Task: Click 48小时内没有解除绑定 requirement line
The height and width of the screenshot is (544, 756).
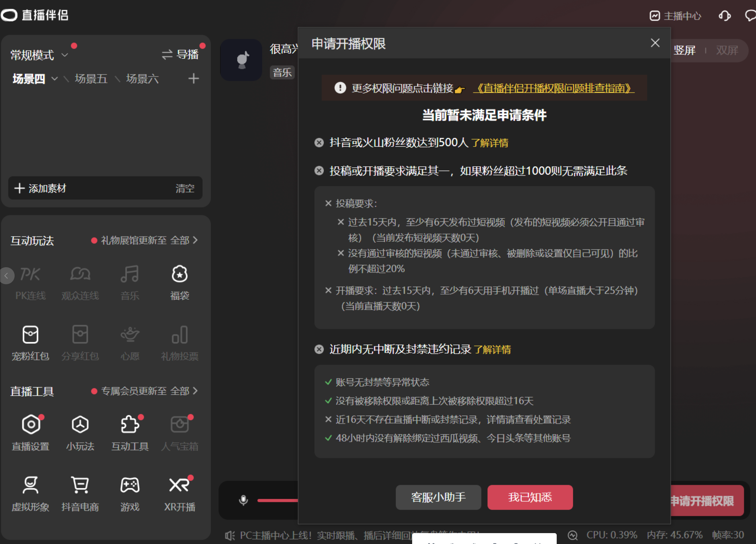Action: click(453, 438)
